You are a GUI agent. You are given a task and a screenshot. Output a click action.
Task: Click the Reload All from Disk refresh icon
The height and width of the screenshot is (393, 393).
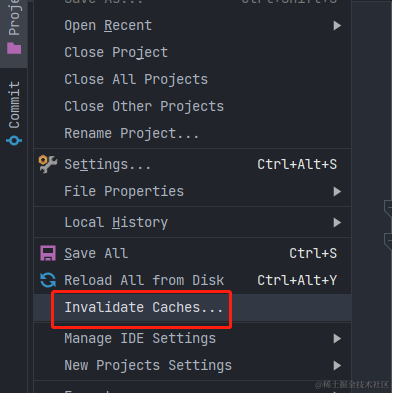coord(48,280)
